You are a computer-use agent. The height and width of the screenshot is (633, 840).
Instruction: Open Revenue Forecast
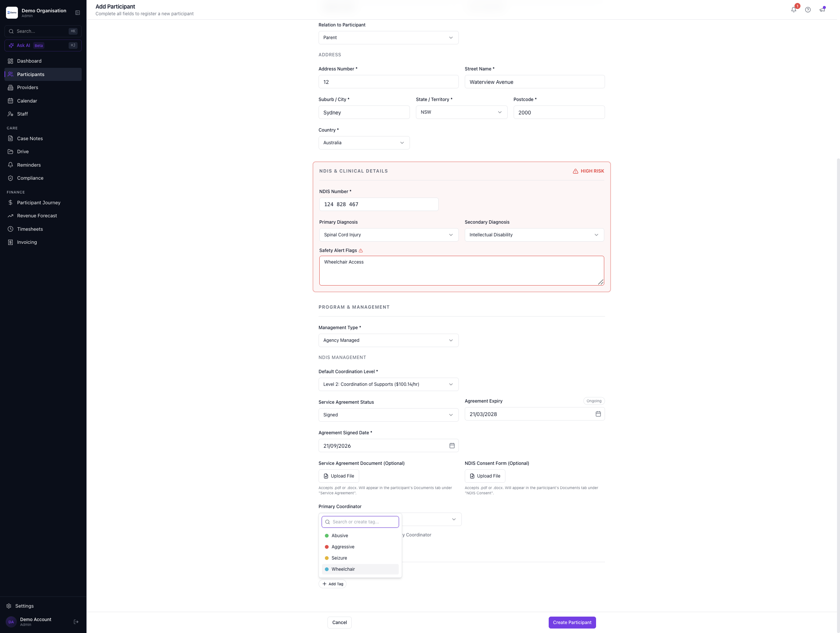[x=43, y=215]
